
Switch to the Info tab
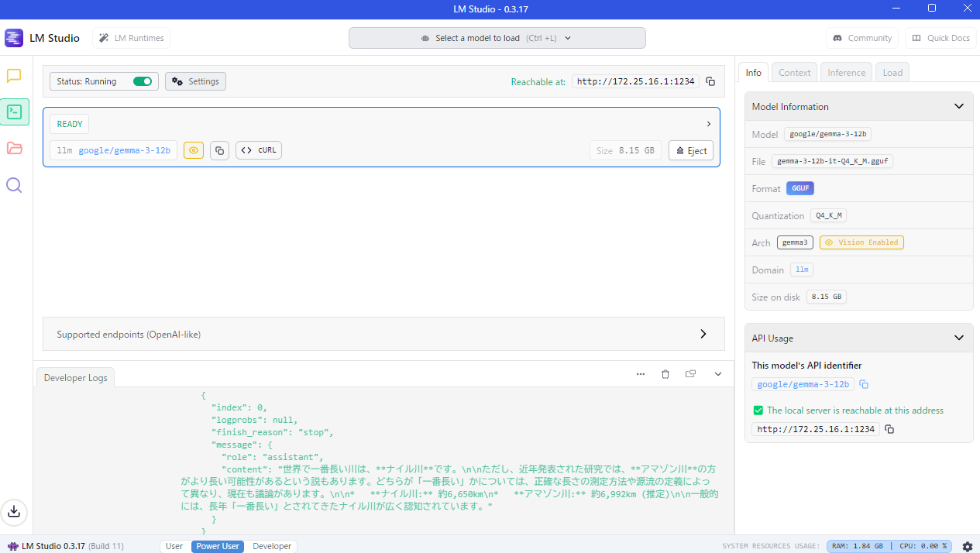point(753,72)
